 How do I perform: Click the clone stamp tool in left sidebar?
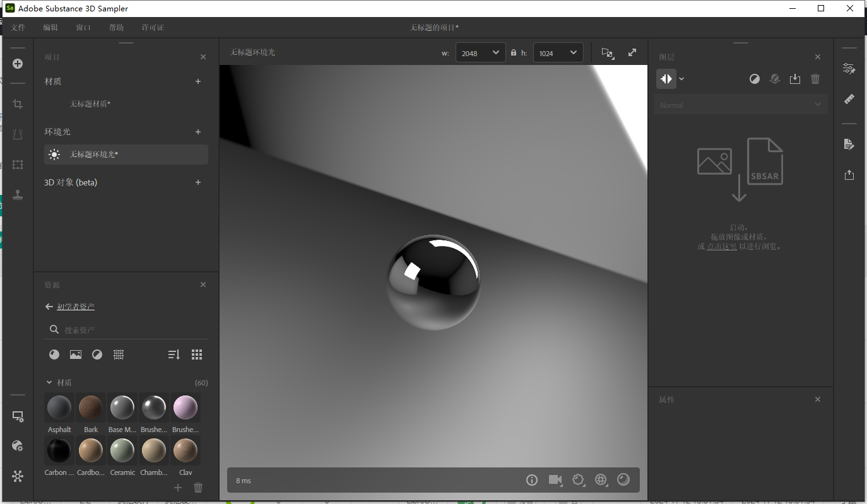17,194
